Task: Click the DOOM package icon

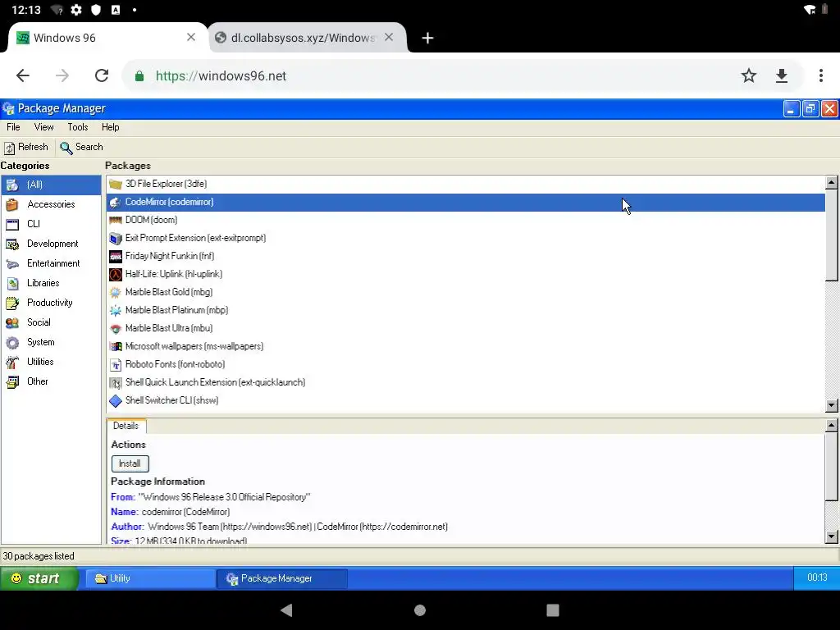Action: 115,220
